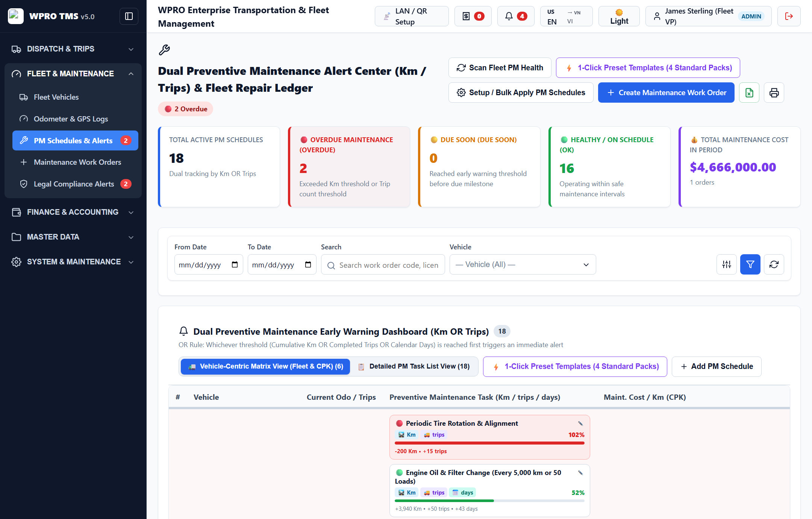This screenshot has height=519, width=812.
Task: Select the Overdue Maintenance card
Action: (x=349, y=167)
